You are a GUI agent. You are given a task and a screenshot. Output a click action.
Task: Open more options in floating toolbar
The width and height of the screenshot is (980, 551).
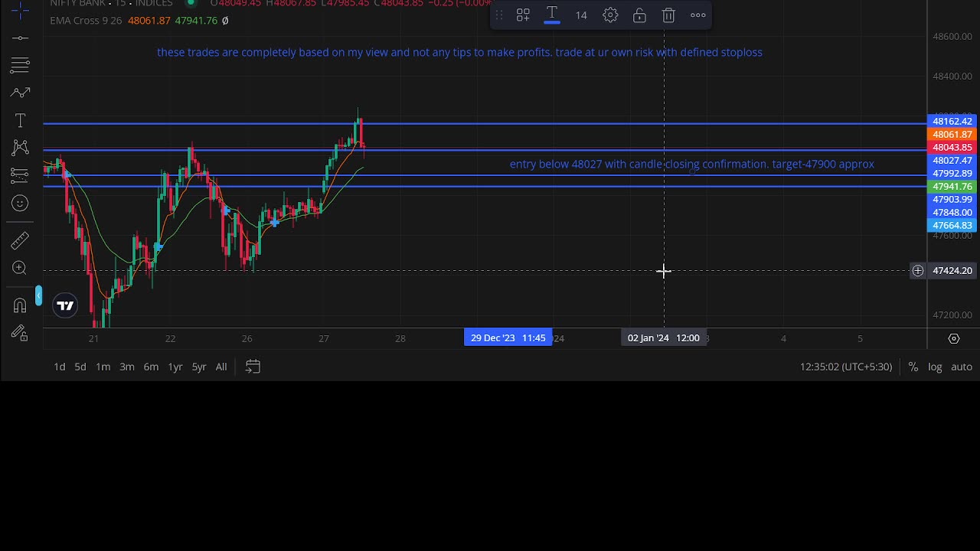coord(698,15)
